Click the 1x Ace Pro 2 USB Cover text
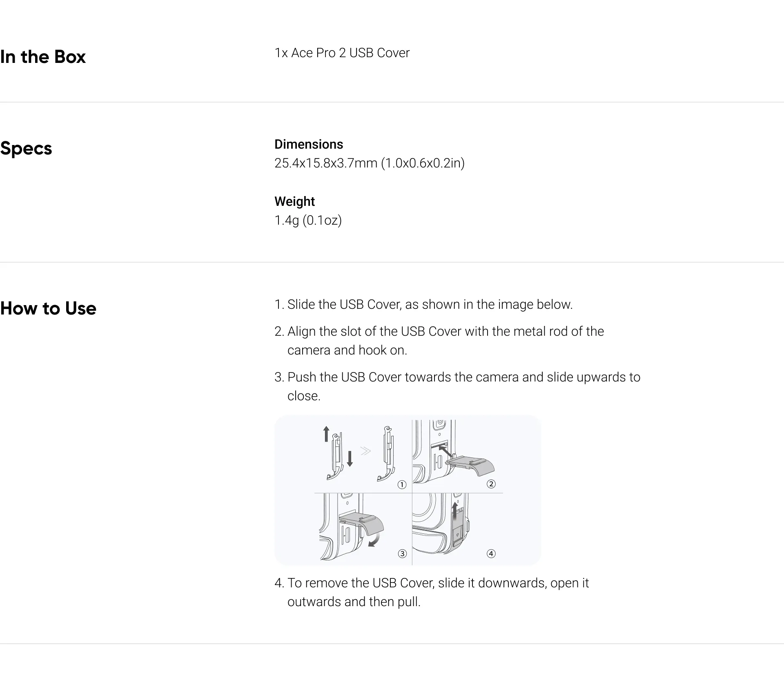This screenshot has width=784, height=687. pos(342,53)
